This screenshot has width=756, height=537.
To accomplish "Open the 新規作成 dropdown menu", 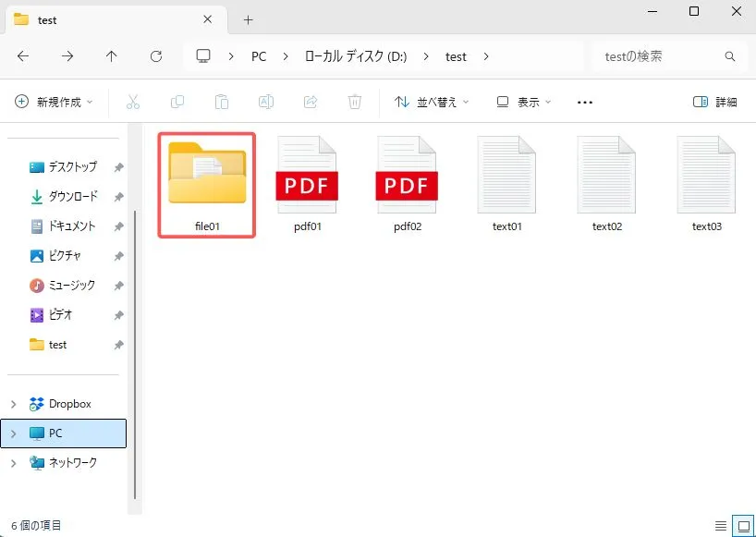I will coord(55,102).
